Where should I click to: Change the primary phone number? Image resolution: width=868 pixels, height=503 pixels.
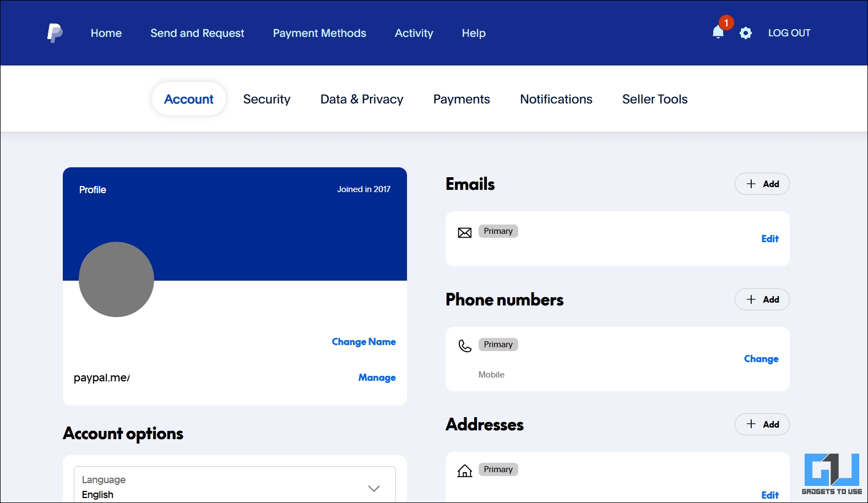(761, 359)
